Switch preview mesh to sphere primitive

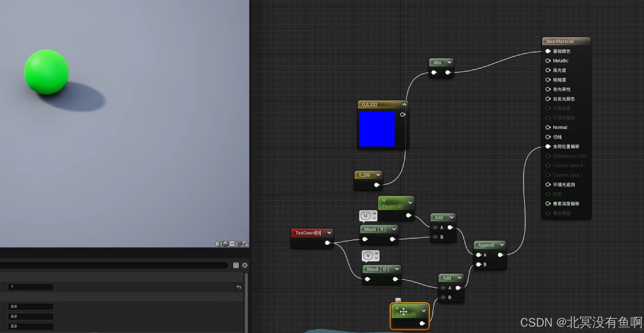(x=225, y=244)
